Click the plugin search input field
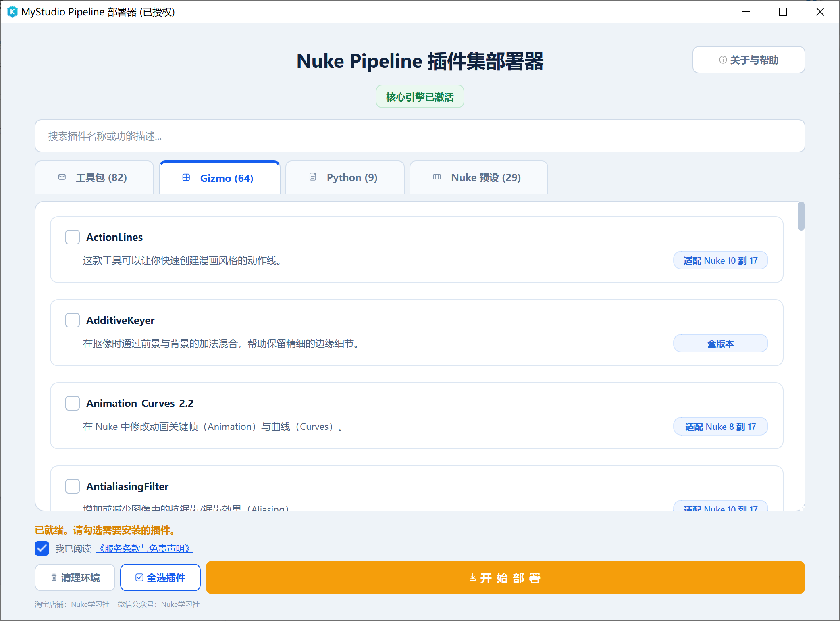Image resolution: width=840 pixels, height=621 pixels. pos(420,136)
